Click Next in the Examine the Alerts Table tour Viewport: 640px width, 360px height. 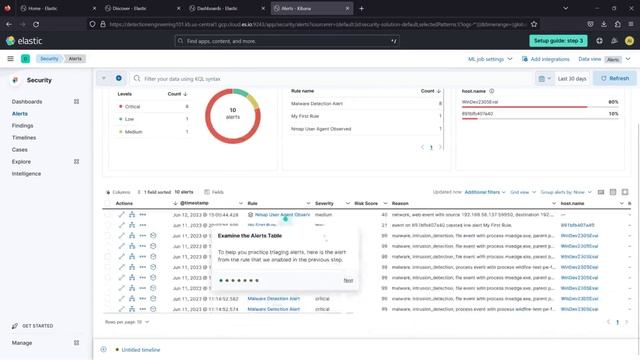(x=348, y=280)
